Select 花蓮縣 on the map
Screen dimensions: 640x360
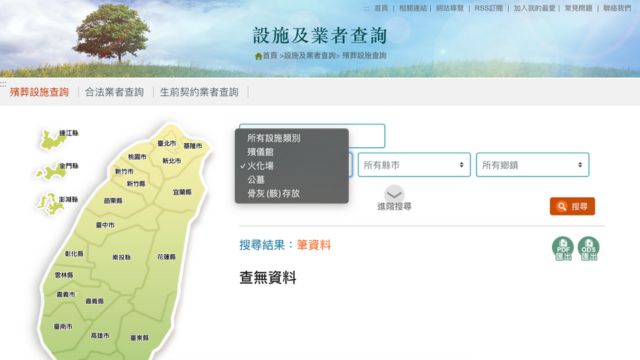tap(166, 257)
